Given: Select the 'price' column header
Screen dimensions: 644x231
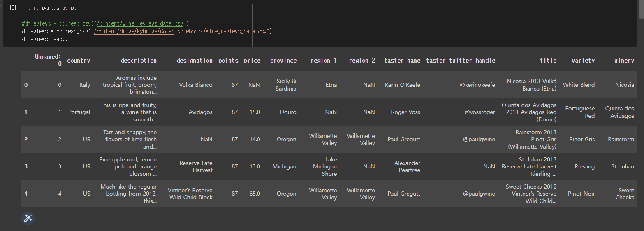Looking at the screenshot, I should (252, 61).
